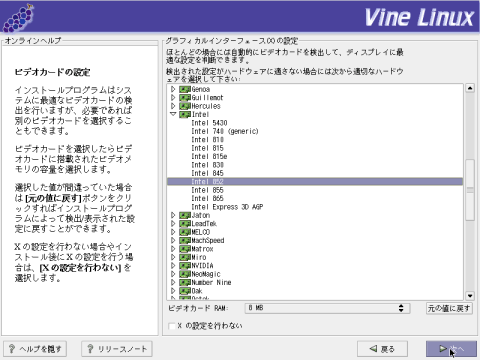Expand the Genoa vendor node
Image resolution: width=480 pixels, height=360 pixels.
click(x=173, y=89)
